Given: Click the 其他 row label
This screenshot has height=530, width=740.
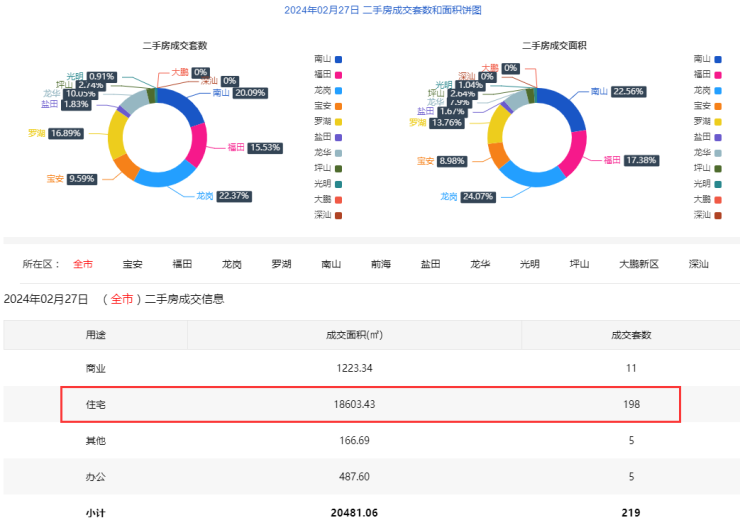Looking at the screenshot, I should pos(96,440).
